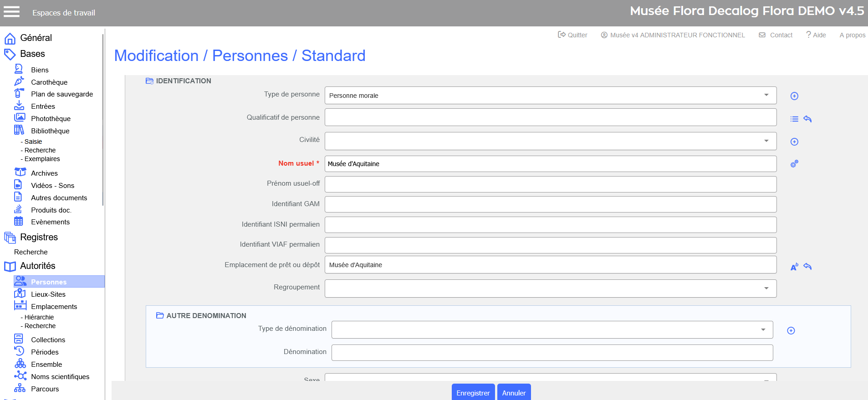The width and height of the screenshot is (868, 400).
Task: Go to Collections in the sidebar
Action: pos(48,340)
